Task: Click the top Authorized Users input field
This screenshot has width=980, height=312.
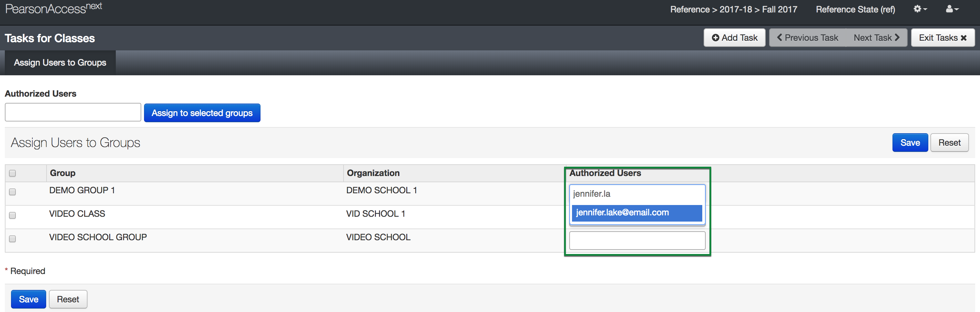Action: coord(73,113)
